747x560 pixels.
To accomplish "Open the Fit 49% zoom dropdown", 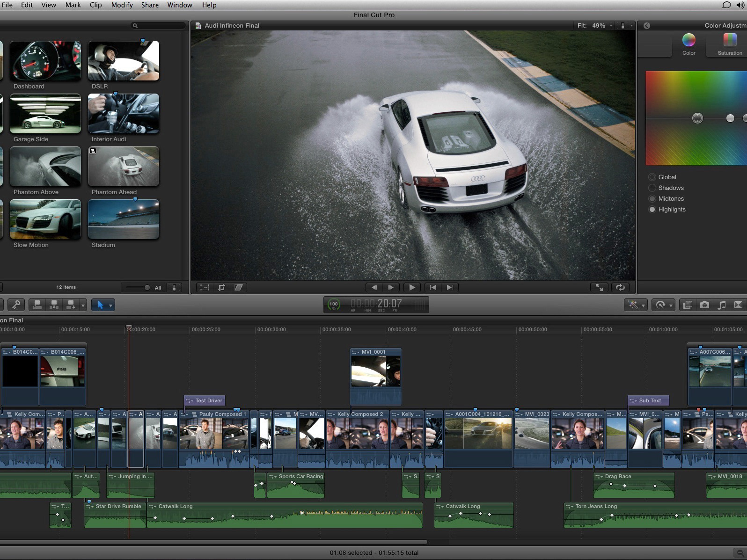I will click(595, 26).
